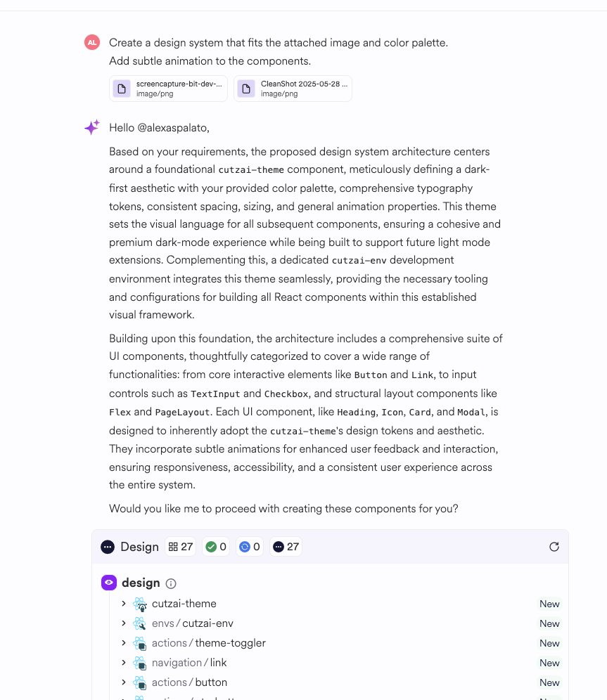607x700 pixels.
Task: Click the info icon beside design
Action: pos(171,583)
